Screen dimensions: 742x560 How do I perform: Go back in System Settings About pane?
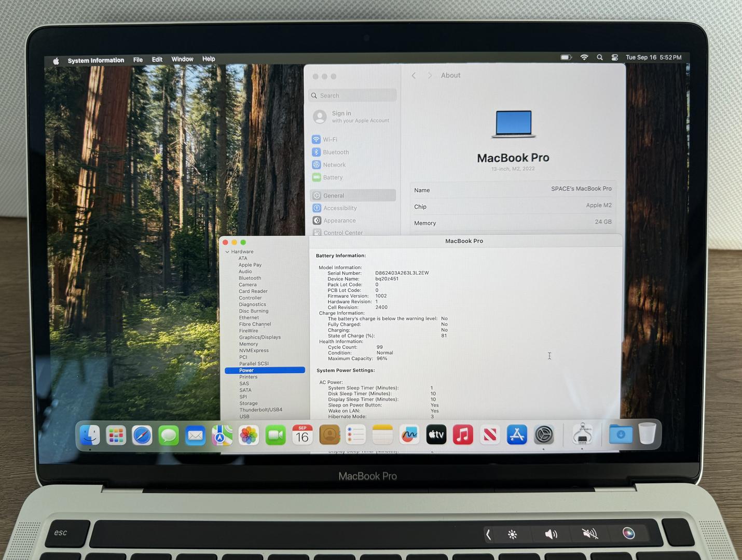pyautogui.click(x=414, y=76)
